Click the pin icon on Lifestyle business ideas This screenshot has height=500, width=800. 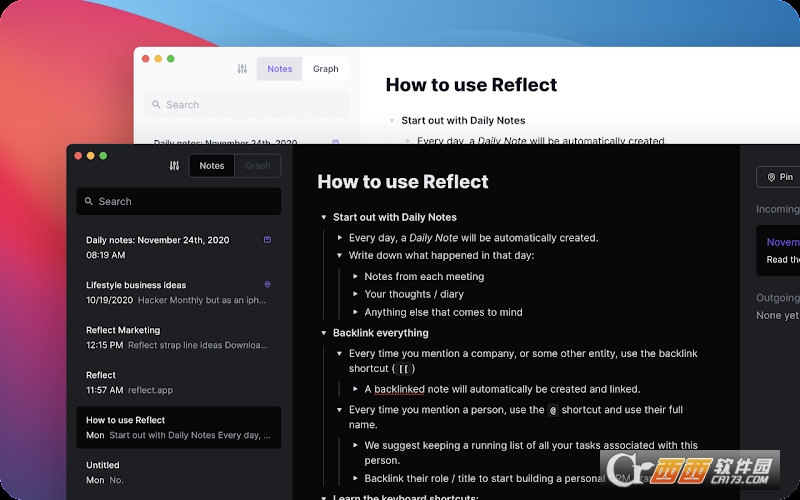pos(267,284)
